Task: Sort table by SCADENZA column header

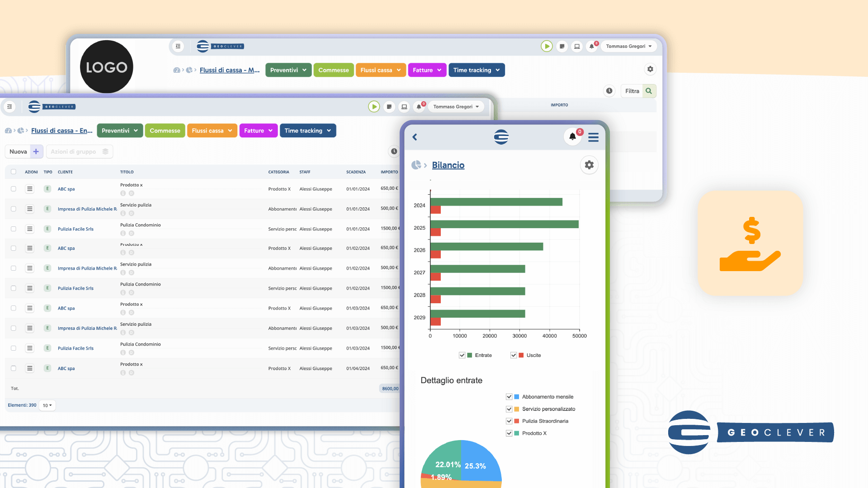Action: (x=356, y=172)
